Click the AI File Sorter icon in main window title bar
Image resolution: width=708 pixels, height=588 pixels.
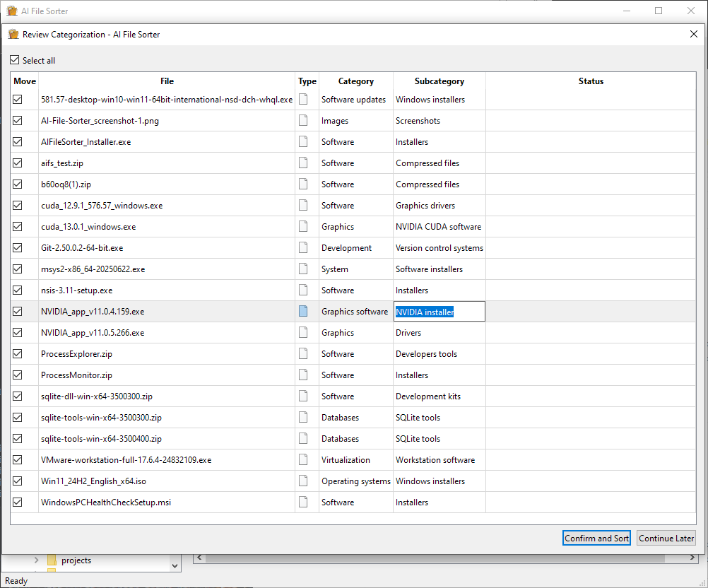[12, 11]
